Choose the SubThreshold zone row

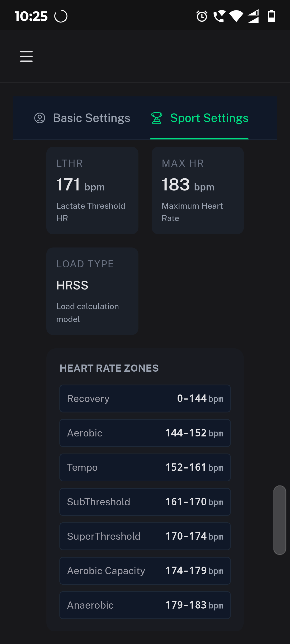tap(145, 502)
